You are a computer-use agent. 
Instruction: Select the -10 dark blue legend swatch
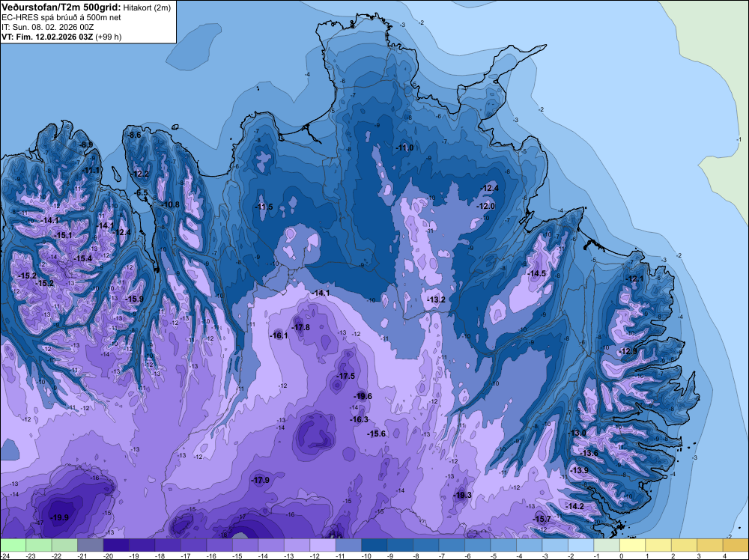click(374, 545)
